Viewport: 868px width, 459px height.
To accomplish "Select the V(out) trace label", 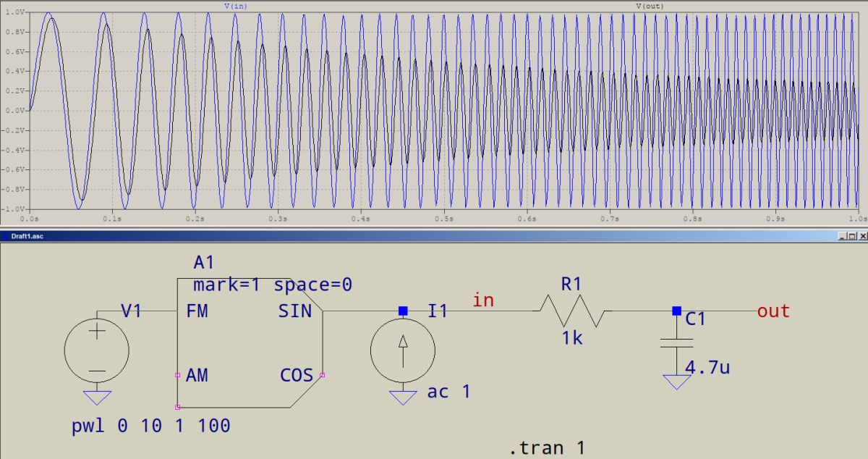I will [x=650, y=6].
